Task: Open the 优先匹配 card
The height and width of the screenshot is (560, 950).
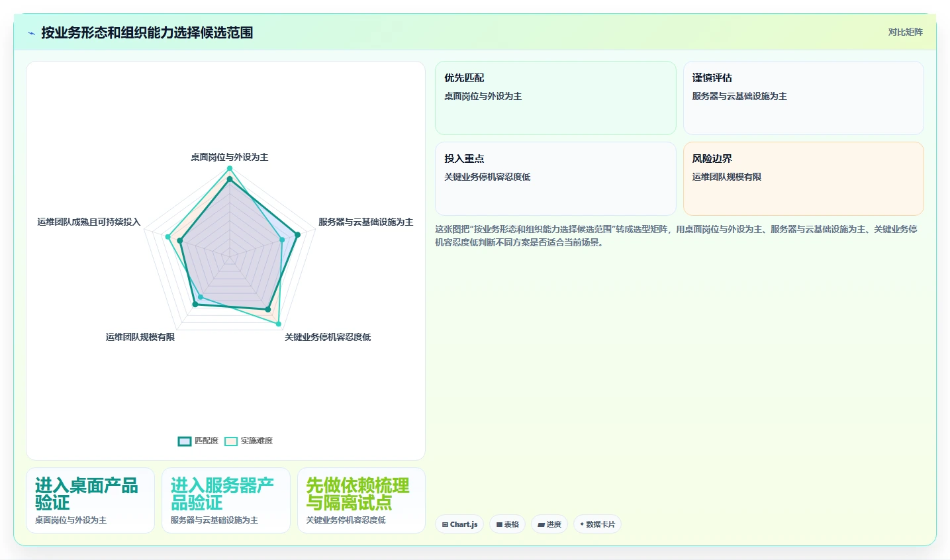Action: (555, 98)
